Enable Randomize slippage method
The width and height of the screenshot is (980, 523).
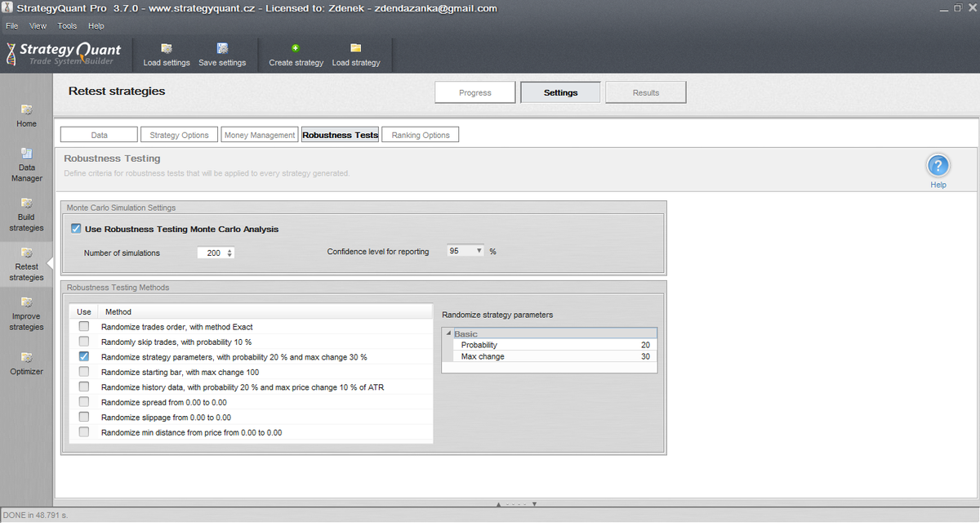tap(84, 417)
